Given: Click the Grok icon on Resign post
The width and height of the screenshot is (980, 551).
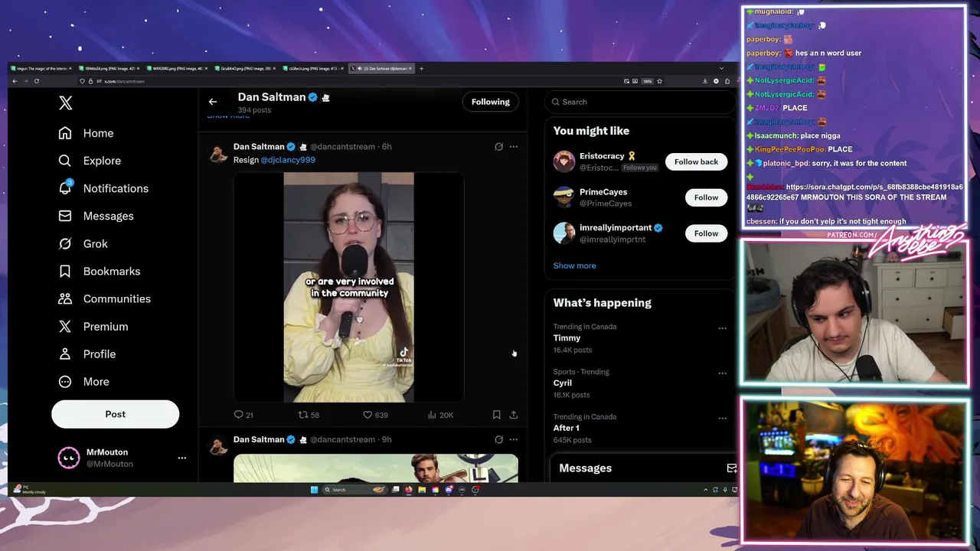Looking at the screenshot, I should 498,146.
